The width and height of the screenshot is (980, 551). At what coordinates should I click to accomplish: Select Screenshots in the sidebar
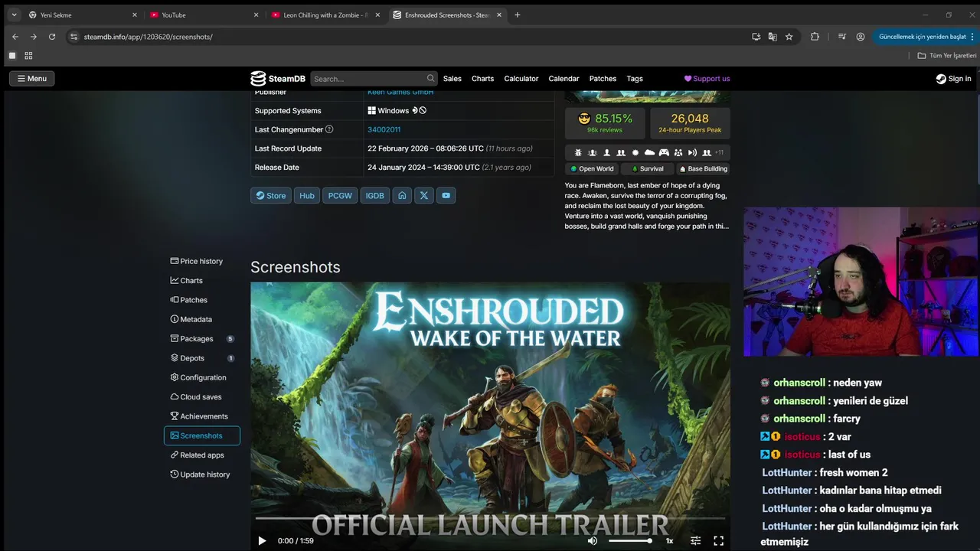(201, 435)
